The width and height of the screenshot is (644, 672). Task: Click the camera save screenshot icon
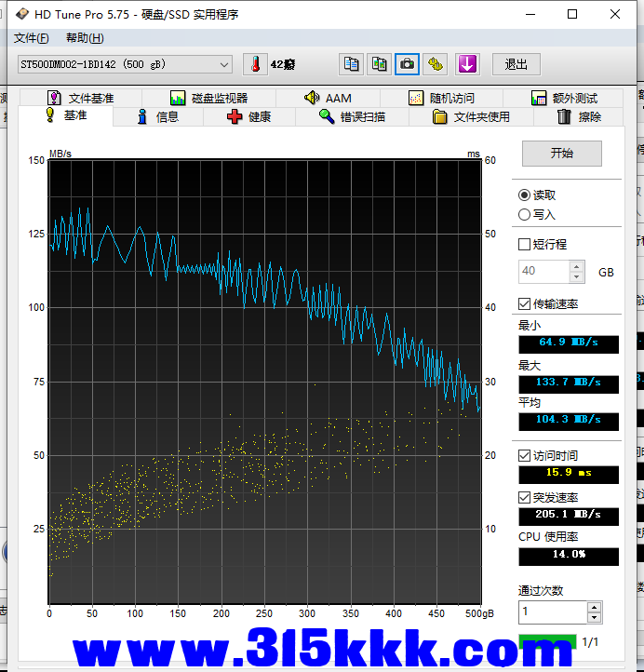pyautogui.click(x=407, y=64)
